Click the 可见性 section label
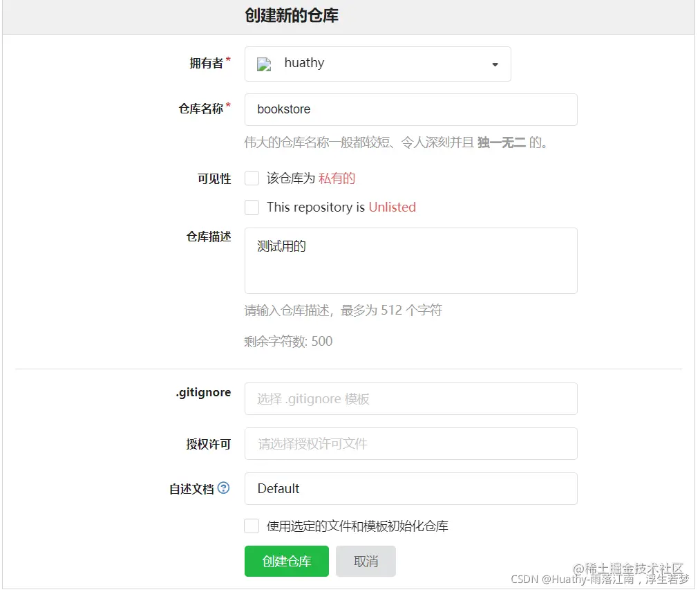700x592 pixels. tap(216, 178)
